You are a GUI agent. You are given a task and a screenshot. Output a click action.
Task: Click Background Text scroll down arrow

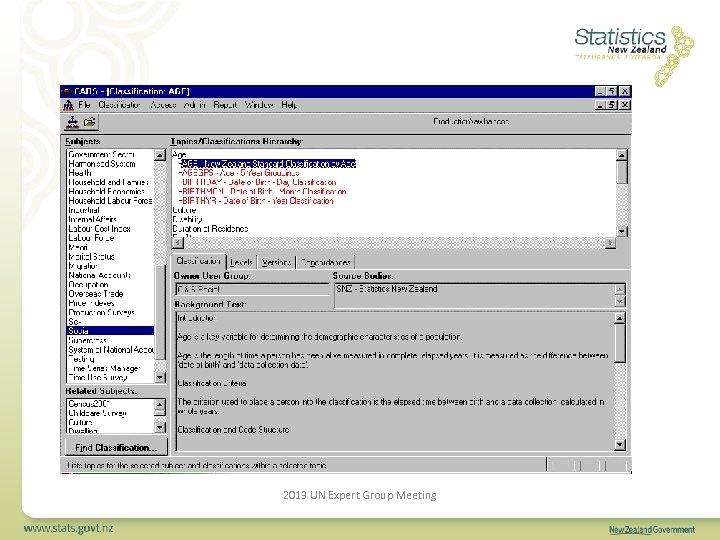point(619,444)
